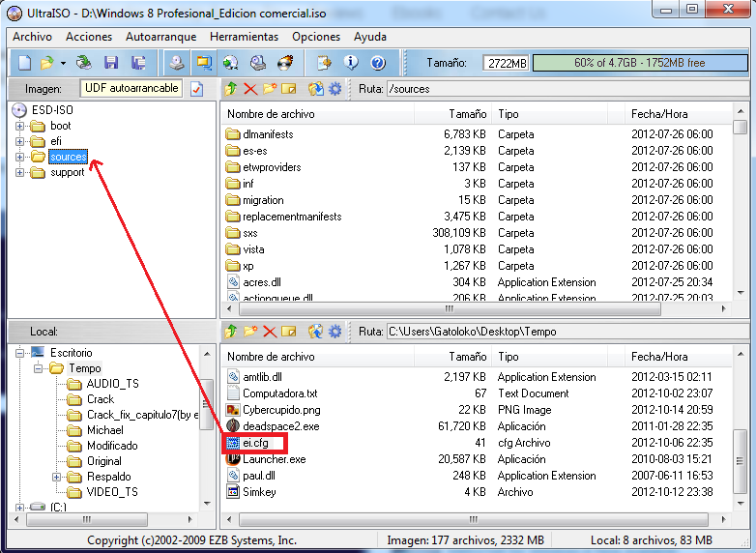Save the image with the floppy disk icon
This screenshot has width=756, height=553.
tap(111, 63)
